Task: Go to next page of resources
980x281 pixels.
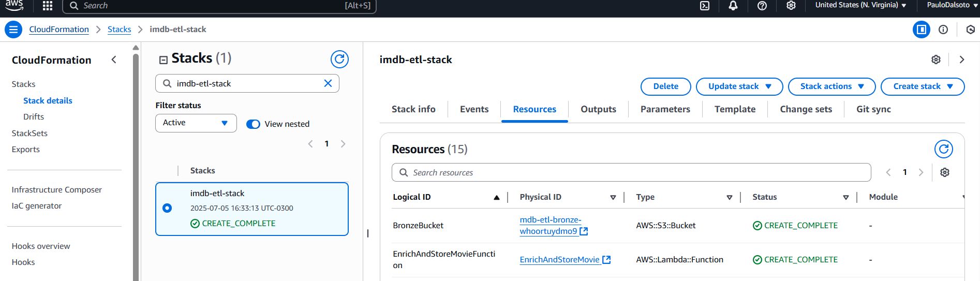Action: (921, 172)
